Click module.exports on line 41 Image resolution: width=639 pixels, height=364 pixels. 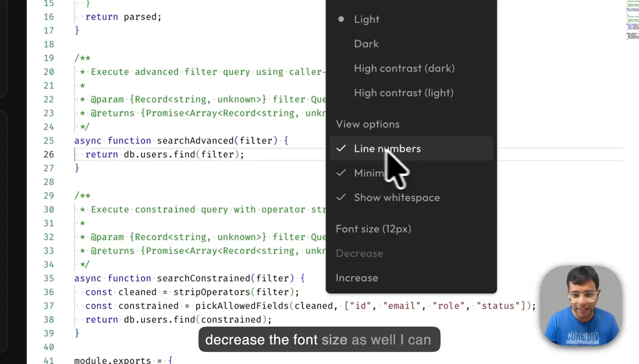112,360
